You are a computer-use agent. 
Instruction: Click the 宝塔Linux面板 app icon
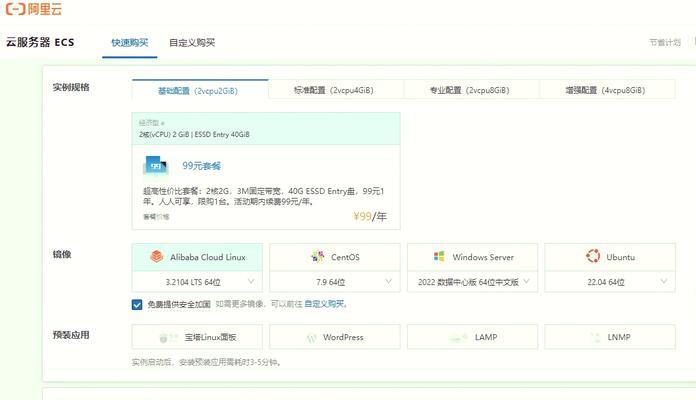click(167, 337)
